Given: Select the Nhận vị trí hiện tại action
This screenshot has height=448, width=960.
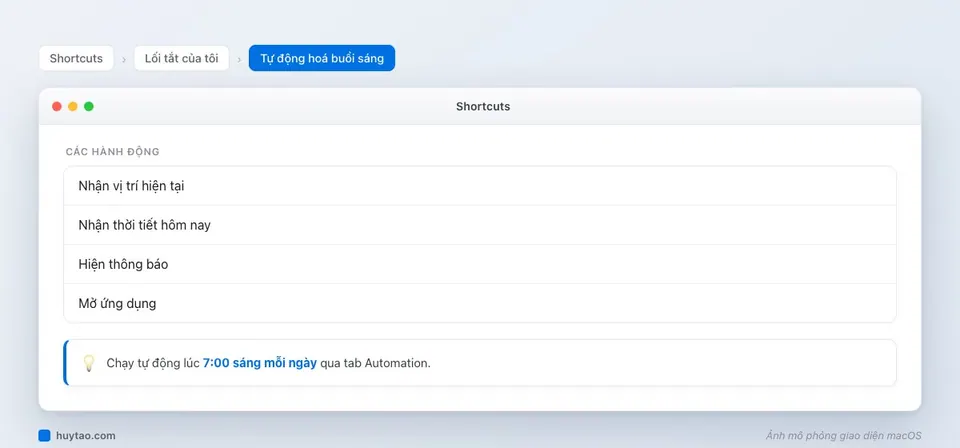Looking at the screenshot, I should [480, 186].
